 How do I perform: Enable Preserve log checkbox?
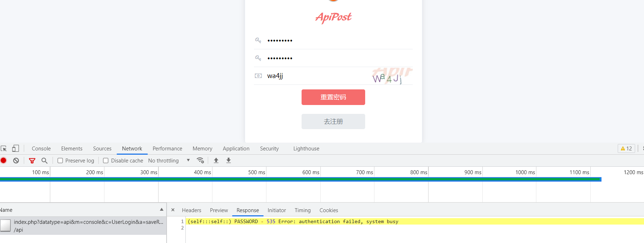(x=60, y=161)
